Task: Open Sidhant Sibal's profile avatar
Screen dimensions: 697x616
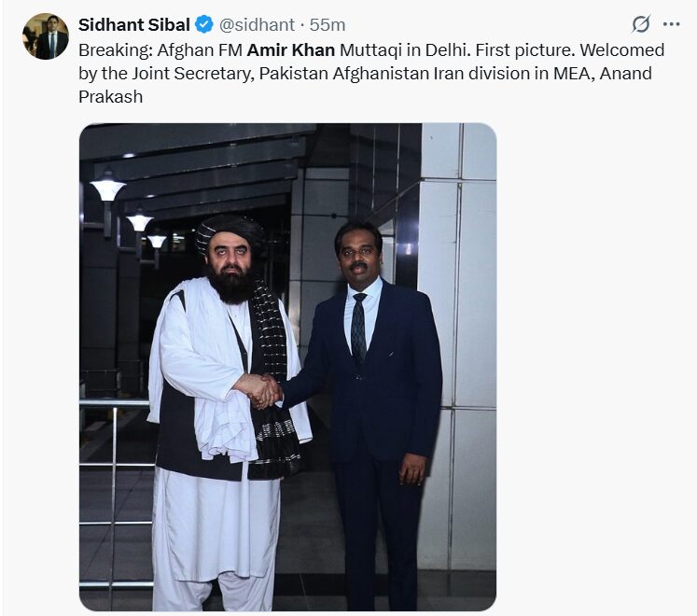Action: pyautogui.click(x=45, y=36)
